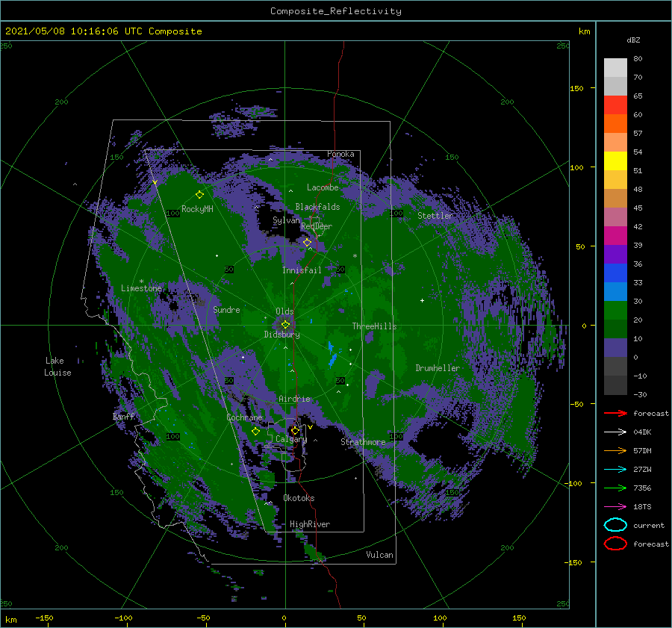Click the Blackfalds city label
This screenshot has height=628, width=672.
(317, 207)
